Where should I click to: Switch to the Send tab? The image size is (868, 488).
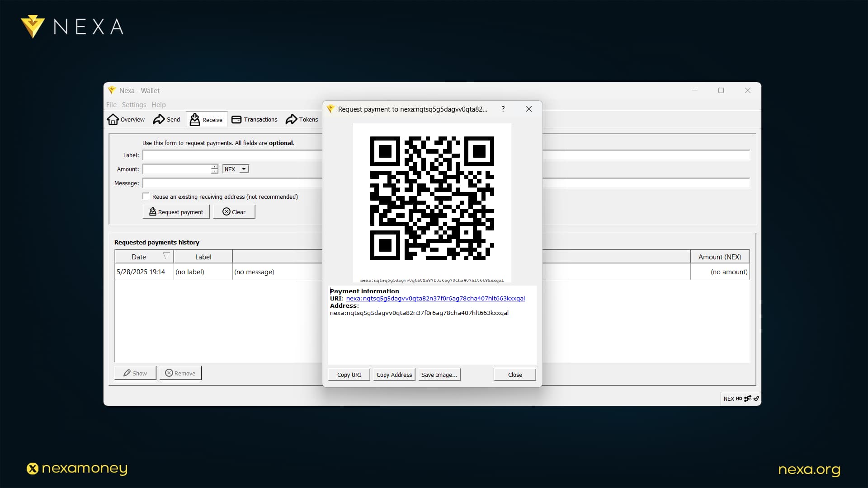pos(166,119)
